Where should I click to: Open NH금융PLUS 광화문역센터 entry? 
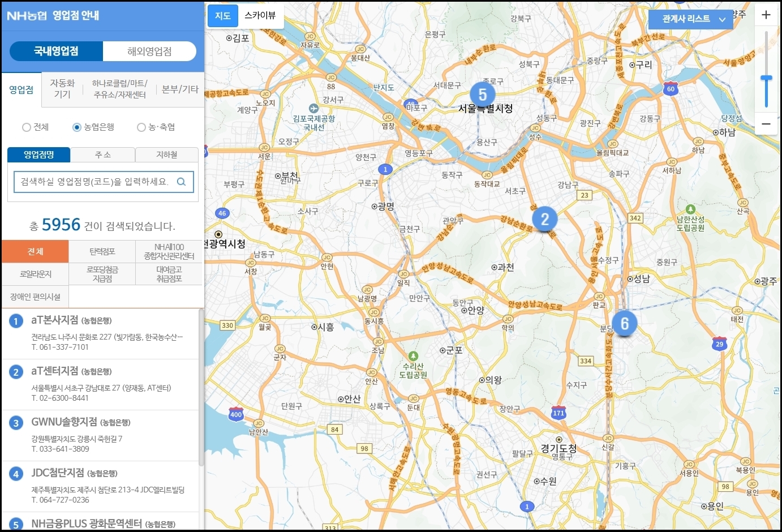[x=101, y=522]
